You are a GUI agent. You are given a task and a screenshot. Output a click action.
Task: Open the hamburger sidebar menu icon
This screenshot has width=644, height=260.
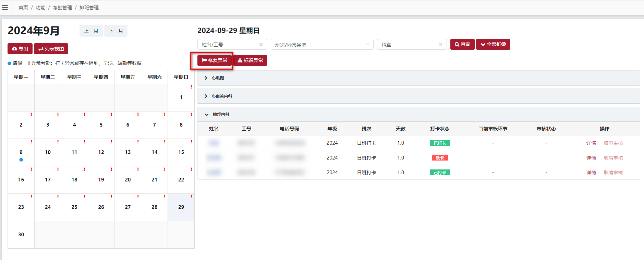(5, 8)
